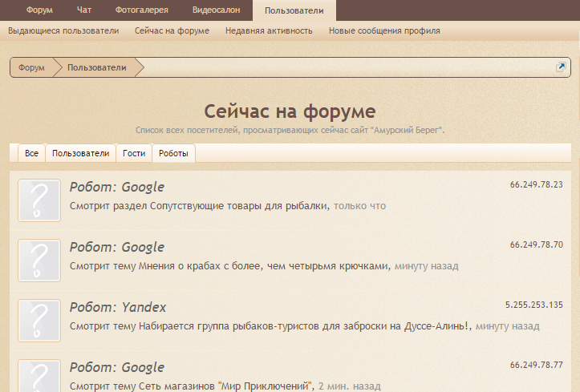Image resolution: width=580 pixels, height=392 pixels.
Task: Open Новые сообщения профиля submenu link
Action: click(384, 30)
